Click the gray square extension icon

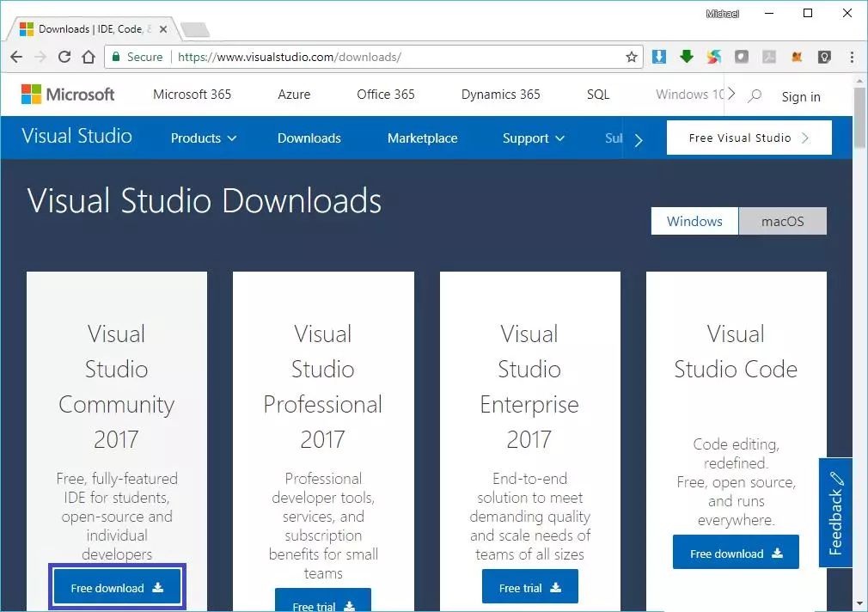click(x=741, y=57)
